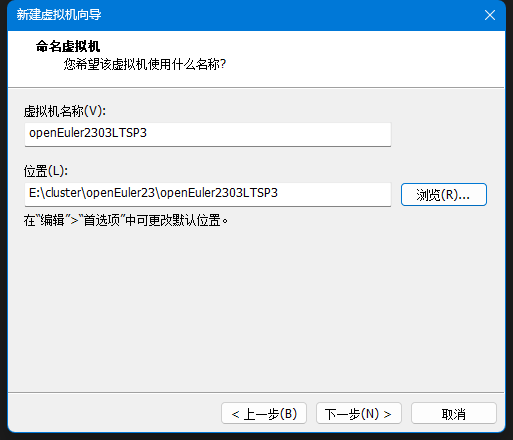The height and width of the screenshot is (440, 513).
Task: Click the cluster folder segment in the location path
Action: point(63,193)
